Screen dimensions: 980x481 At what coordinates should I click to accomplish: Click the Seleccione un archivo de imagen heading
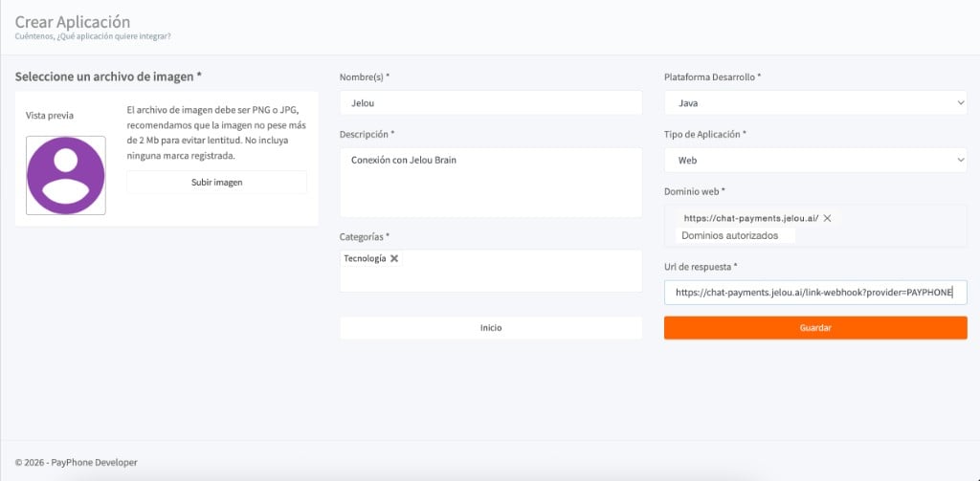(108, 77)
